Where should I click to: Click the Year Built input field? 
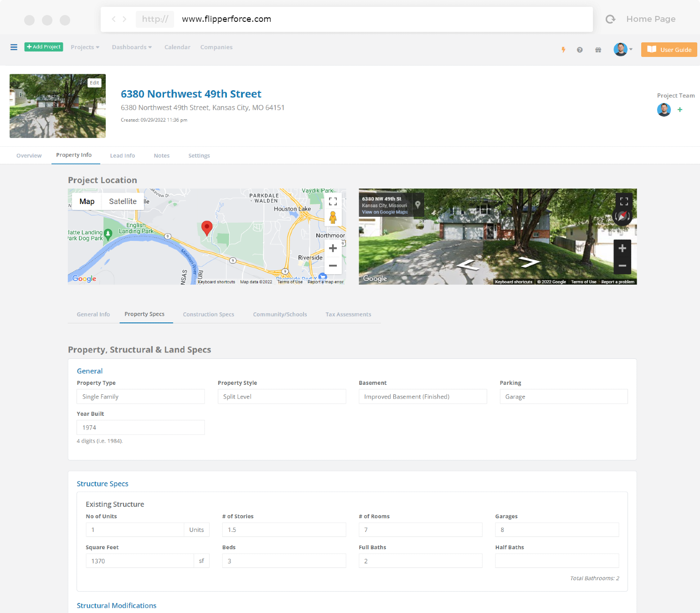[x=140, y=427]
